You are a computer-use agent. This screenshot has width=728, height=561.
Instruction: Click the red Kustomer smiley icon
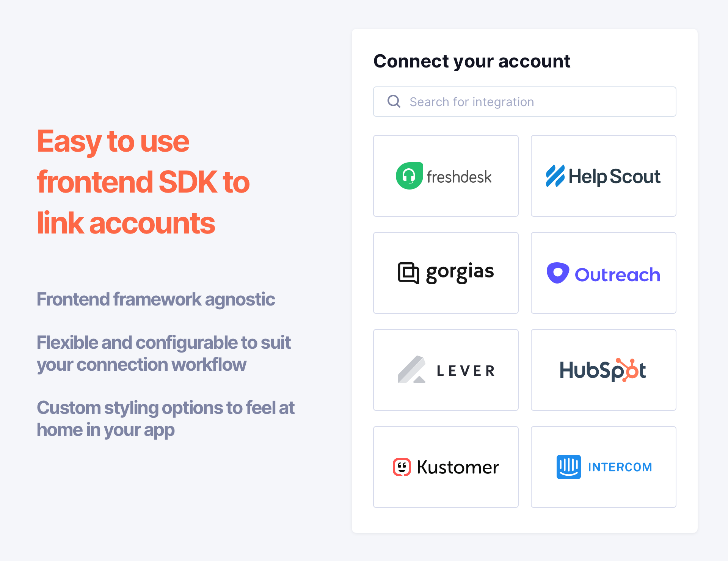[402, 467]
